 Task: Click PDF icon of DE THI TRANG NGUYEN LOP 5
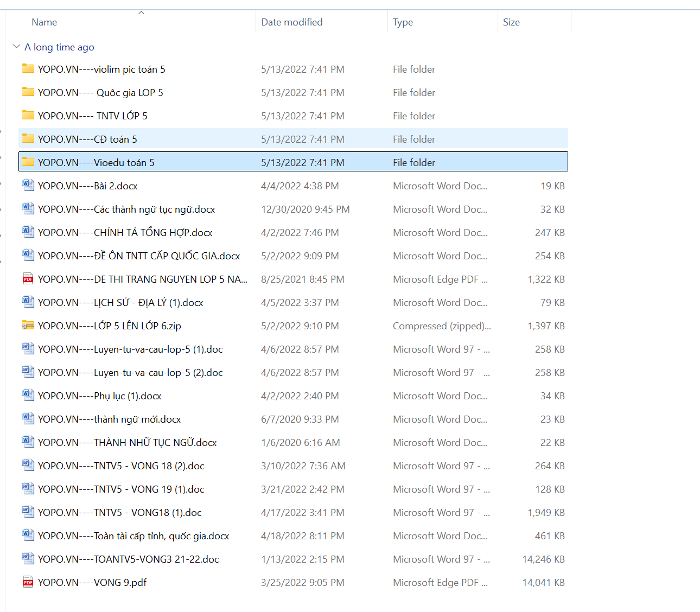[28, 278]
